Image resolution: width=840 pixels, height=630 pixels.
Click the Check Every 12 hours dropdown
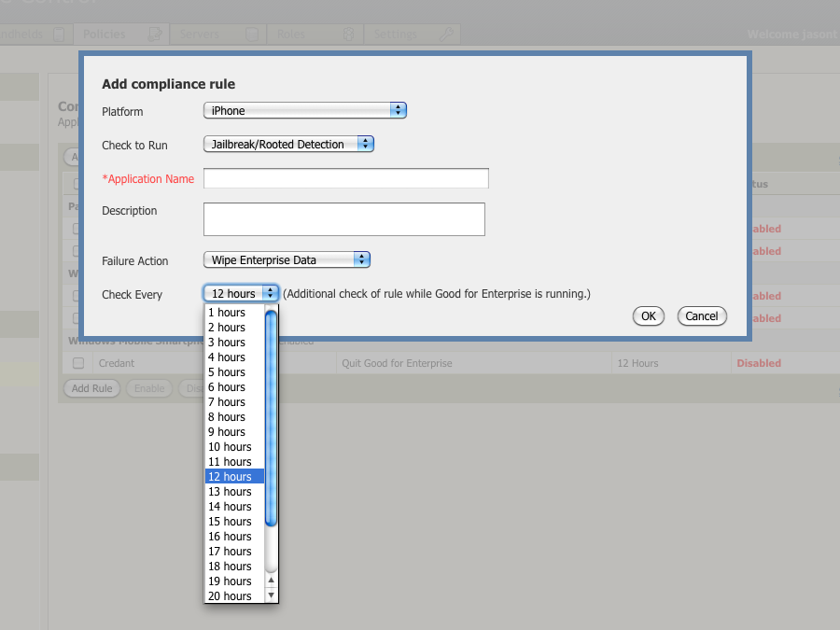(241, 294)
